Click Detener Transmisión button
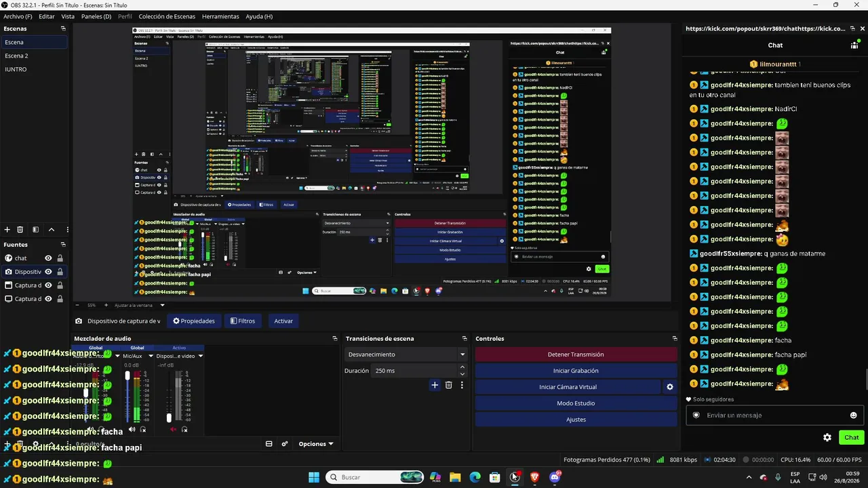 click(x=576, y=354)
